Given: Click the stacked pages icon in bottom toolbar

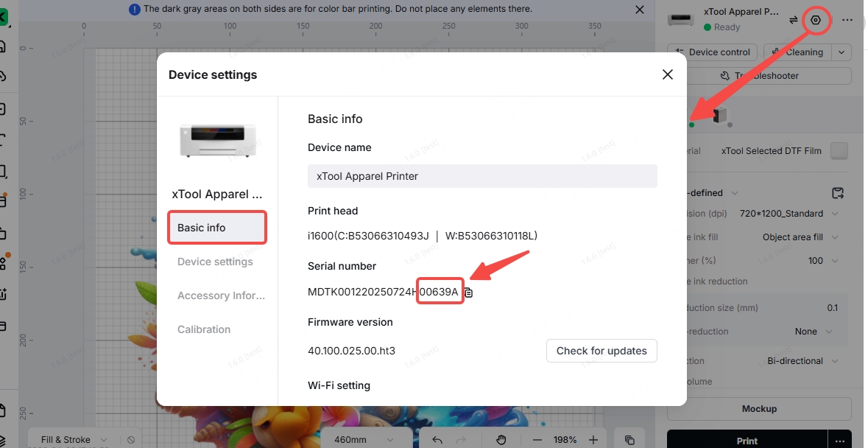Looking at the screenshot, I should [629, 440].
